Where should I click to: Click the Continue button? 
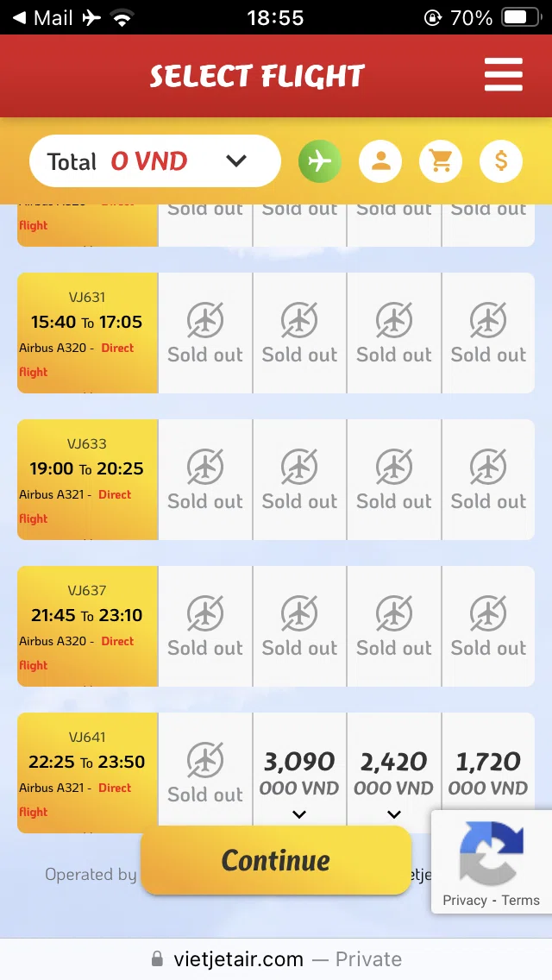276,860
